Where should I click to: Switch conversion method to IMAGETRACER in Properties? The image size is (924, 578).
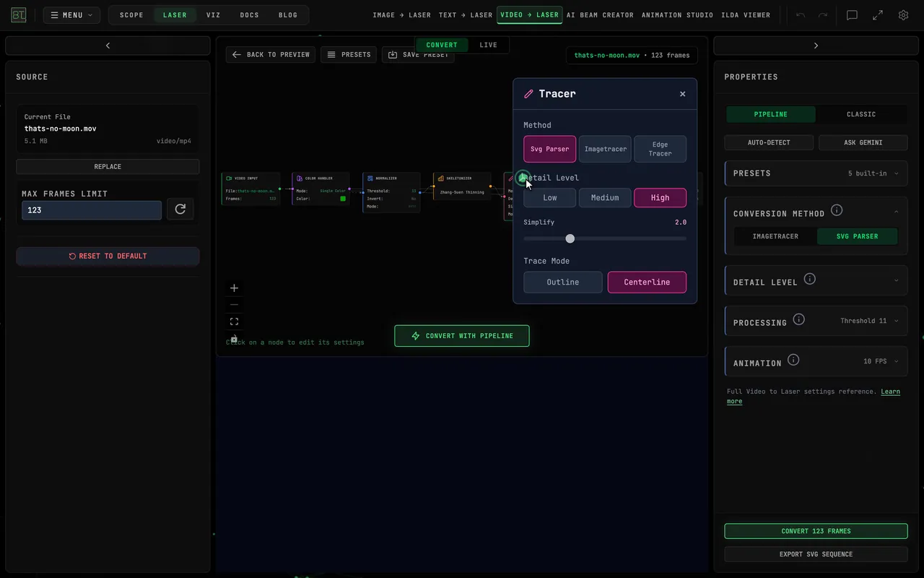click(775, 236)
